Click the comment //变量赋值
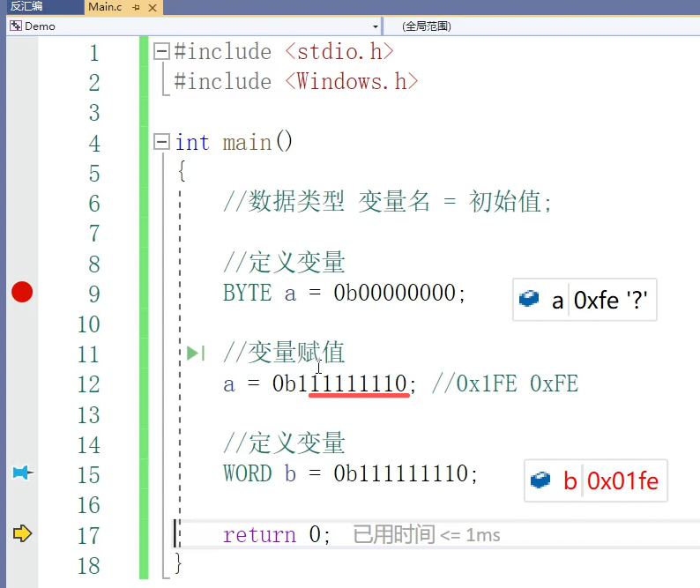Screen dimensions: 700x588 point(284,353)
